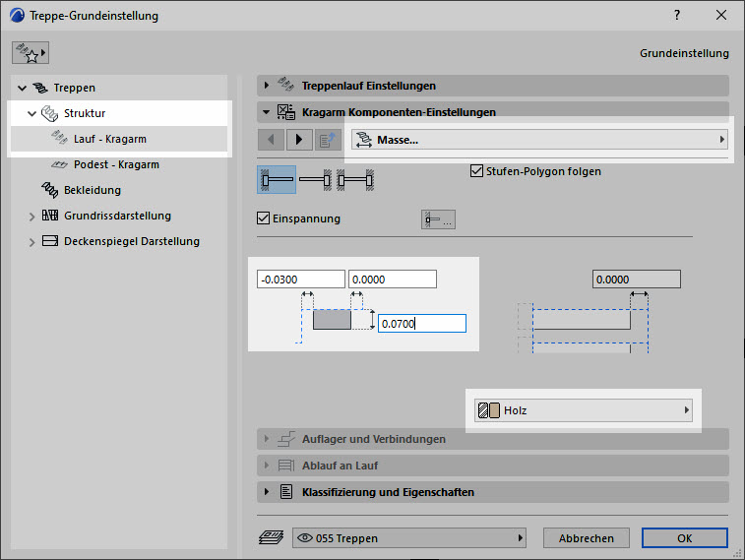Screen dimensions: 745x560
Task: Toggle the Stufen-Polygon folgen checkbox
Action: click(x=478, y=171)
